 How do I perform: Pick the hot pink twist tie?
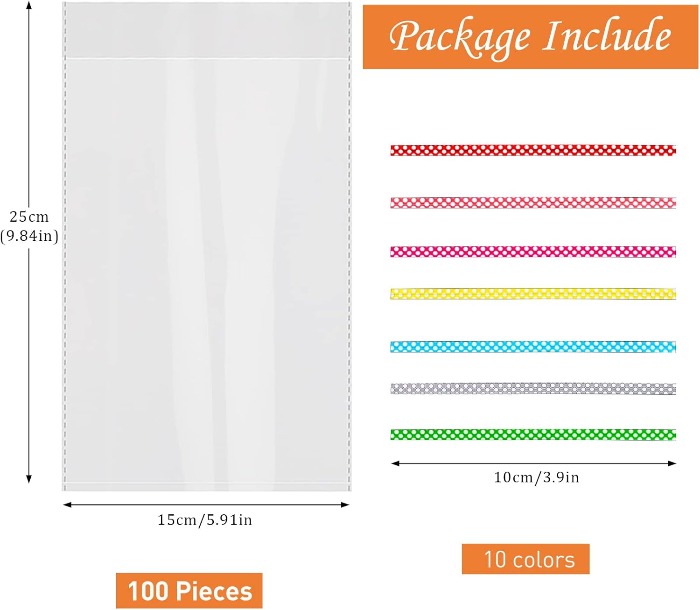point(533,252)
